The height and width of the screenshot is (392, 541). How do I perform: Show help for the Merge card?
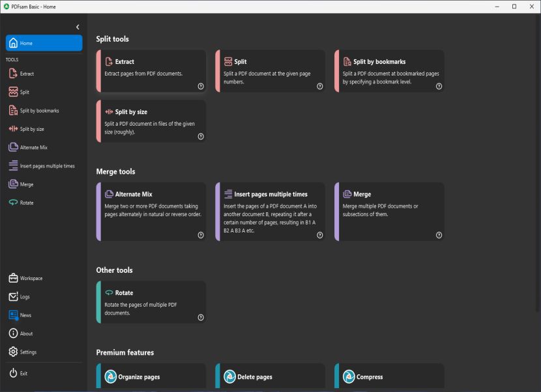439,235
